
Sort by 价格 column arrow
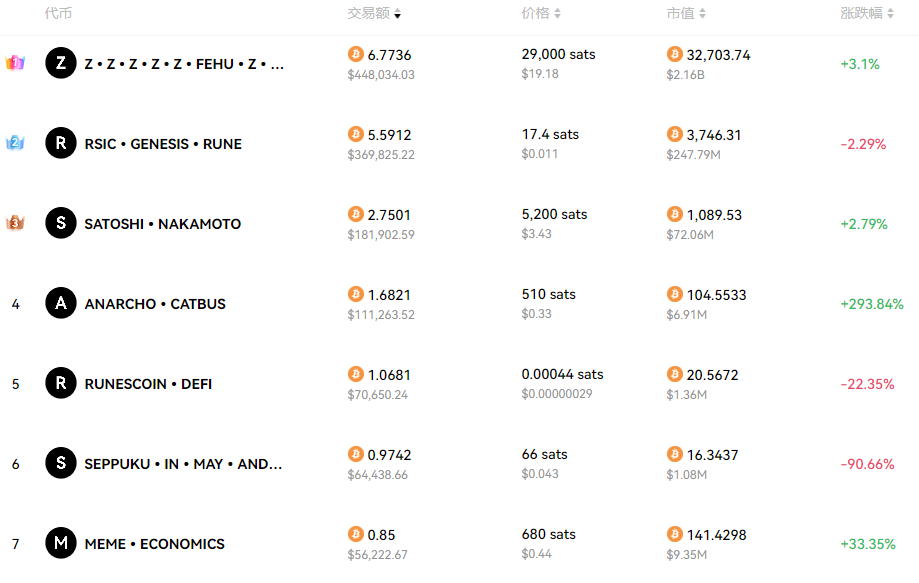(x=557, y=13)
